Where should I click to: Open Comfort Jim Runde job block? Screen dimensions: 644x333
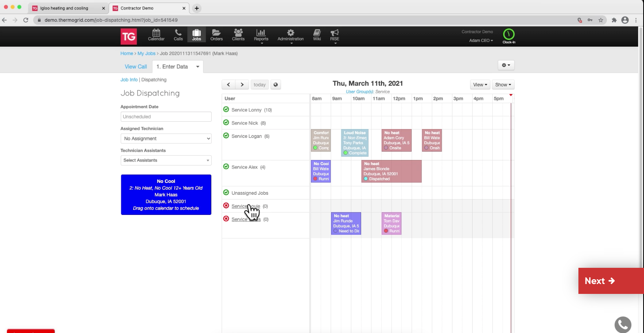321,140
